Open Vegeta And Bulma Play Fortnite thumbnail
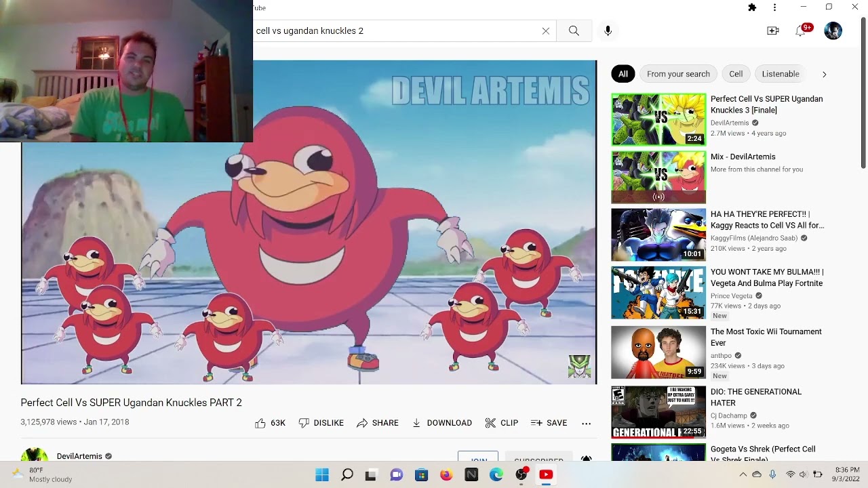 coord(658,293)
